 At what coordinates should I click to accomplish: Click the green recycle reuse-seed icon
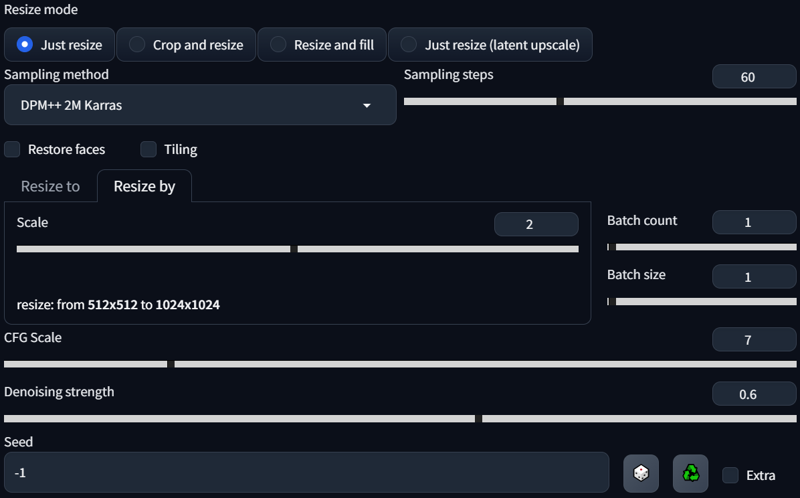(x=690, y=473)
